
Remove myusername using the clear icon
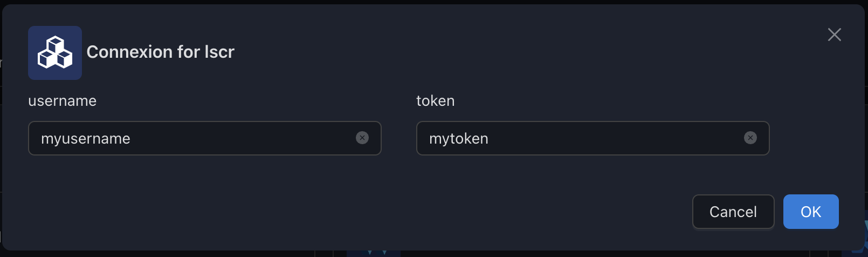pos(362,138)
